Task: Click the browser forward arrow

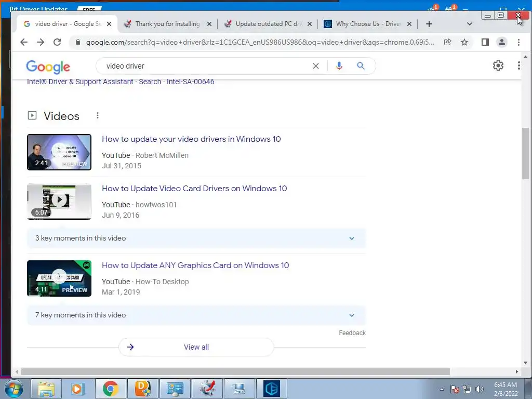Action: click(41, 42)
